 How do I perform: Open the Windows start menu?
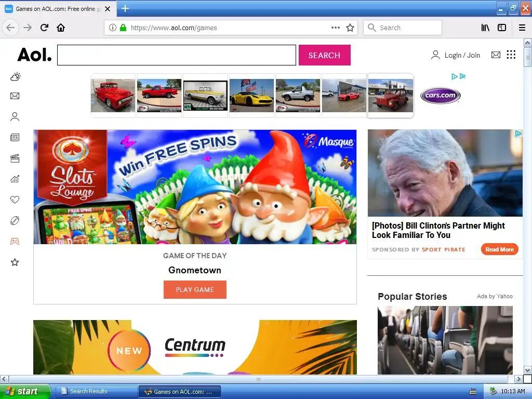[x=24, y=391]
